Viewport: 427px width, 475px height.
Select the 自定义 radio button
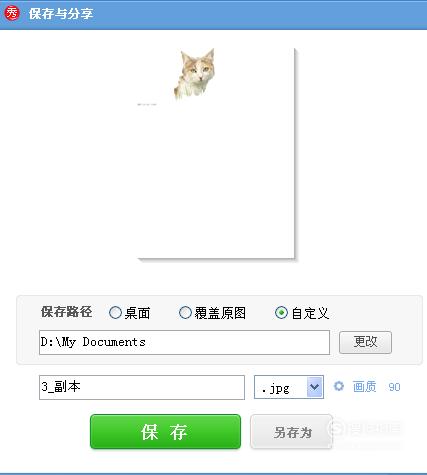click(x=281, y=313)
